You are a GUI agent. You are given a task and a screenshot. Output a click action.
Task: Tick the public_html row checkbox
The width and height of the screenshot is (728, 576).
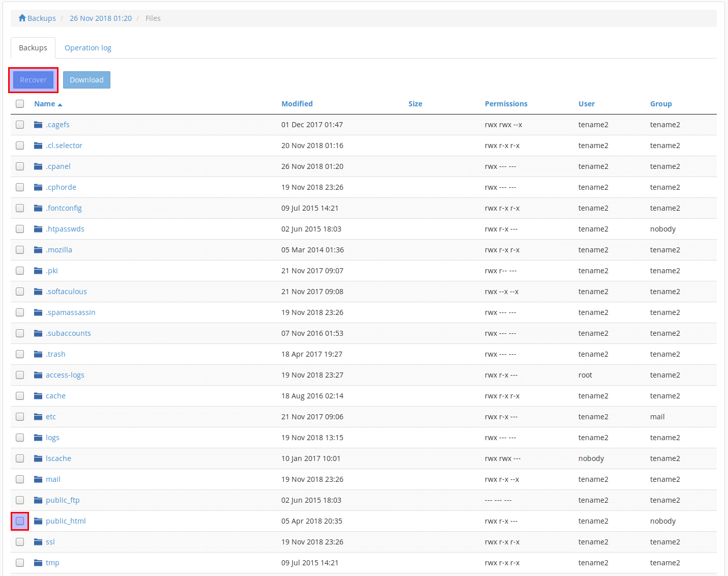[x=20, y=521]
